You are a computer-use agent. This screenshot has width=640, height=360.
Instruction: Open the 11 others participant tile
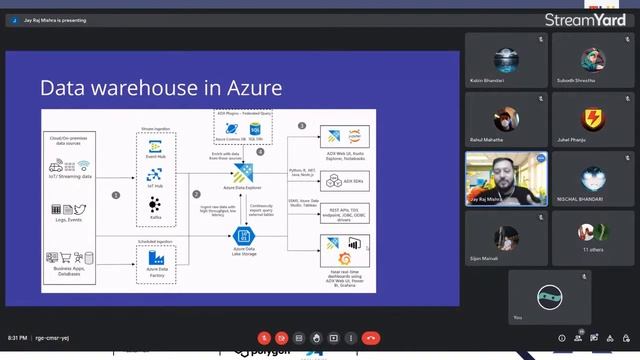point(593,238)
